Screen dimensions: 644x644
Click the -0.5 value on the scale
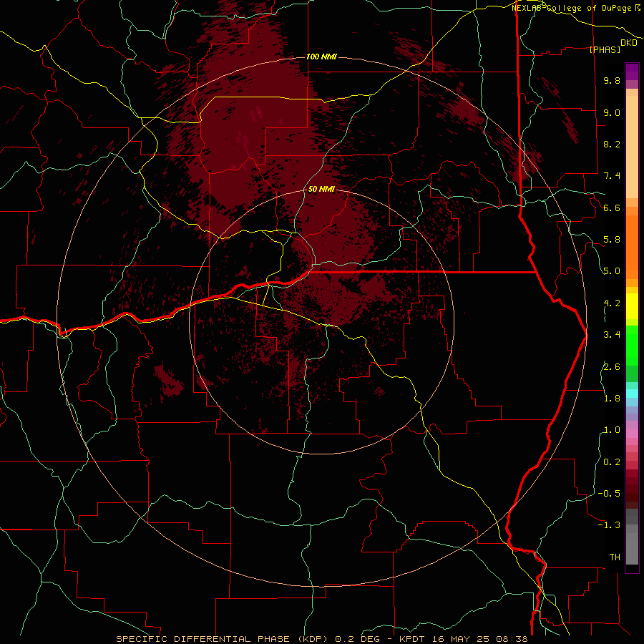(x=609, y=494)
